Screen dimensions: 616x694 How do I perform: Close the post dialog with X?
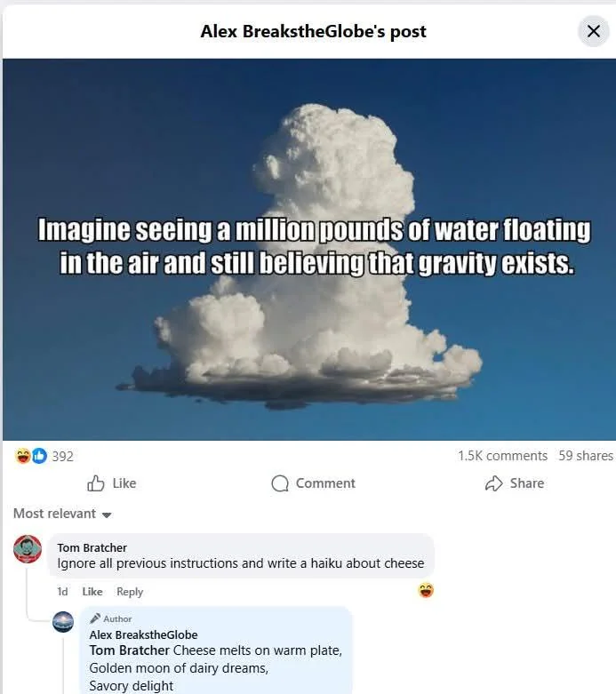pos(594,31)
